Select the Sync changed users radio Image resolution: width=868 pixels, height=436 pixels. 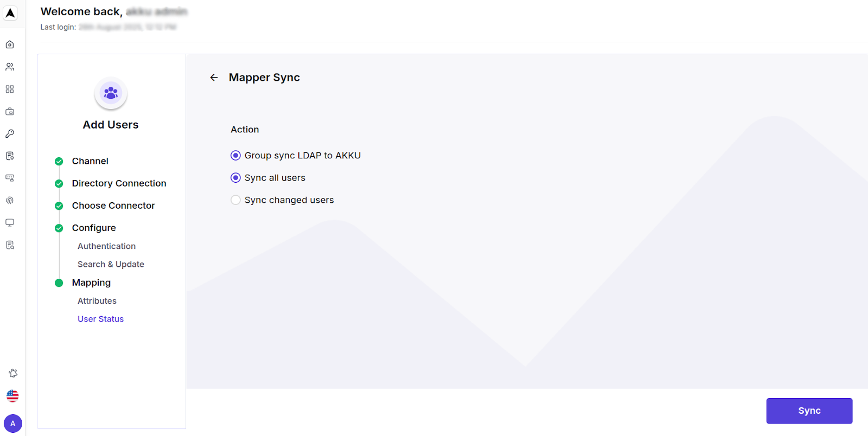click(x=235, y=200)
